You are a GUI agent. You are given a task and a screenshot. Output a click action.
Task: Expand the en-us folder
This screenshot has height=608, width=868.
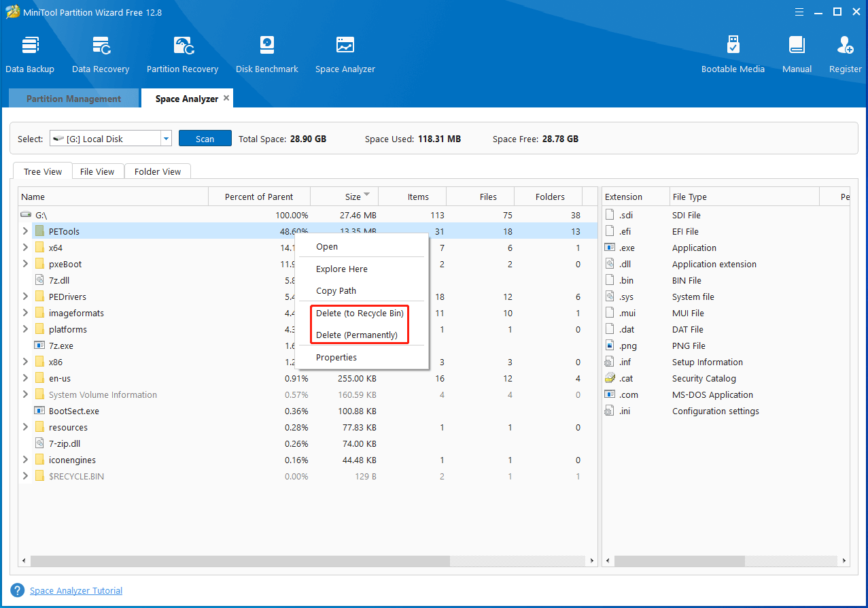[x=25, y=378]
